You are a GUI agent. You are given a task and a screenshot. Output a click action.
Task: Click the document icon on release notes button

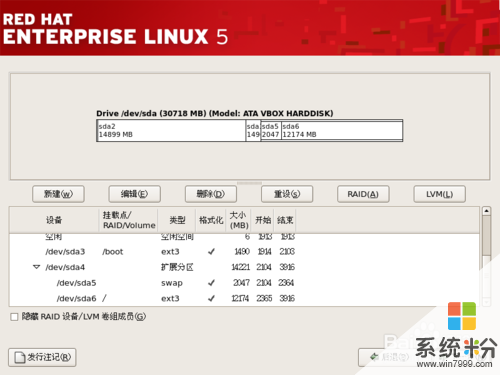point(20,357)
